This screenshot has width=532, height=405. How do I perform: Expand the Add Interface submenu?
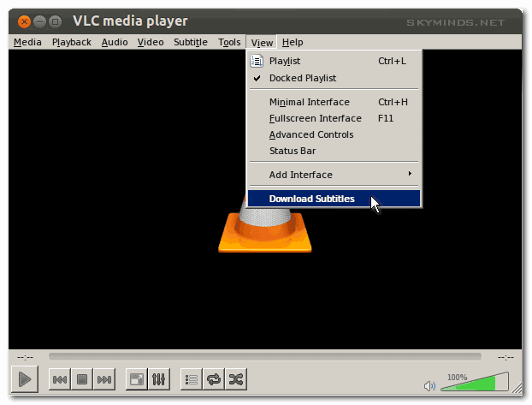click(x=334, y=175)
